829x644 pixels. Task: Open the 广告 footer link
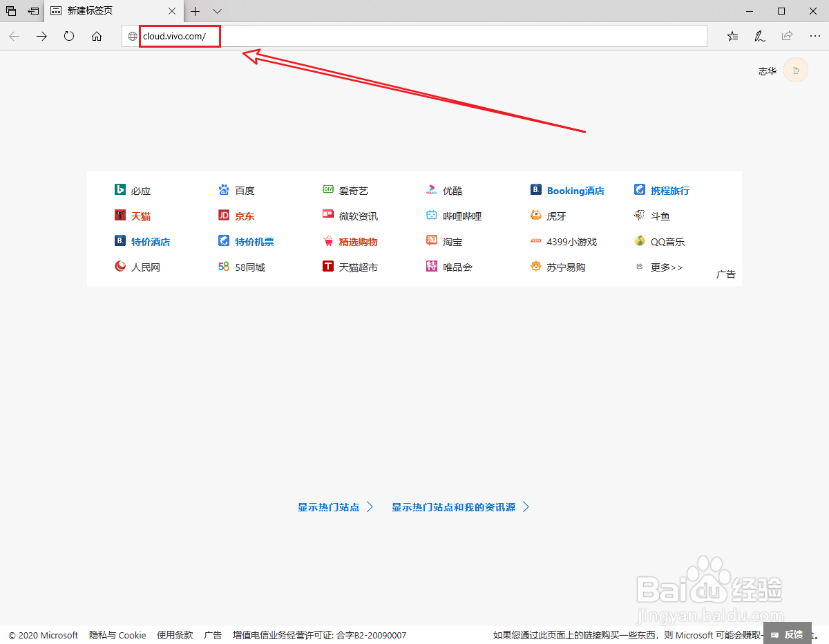point(213,635)
